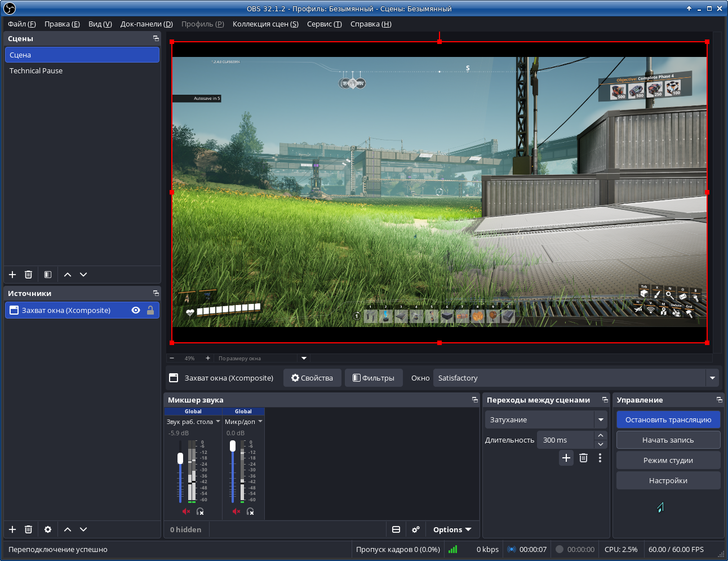Open scene filters icon in the Сцены toolbar
The width and height of the screenshot is (728, 561).
coord(48,275)
